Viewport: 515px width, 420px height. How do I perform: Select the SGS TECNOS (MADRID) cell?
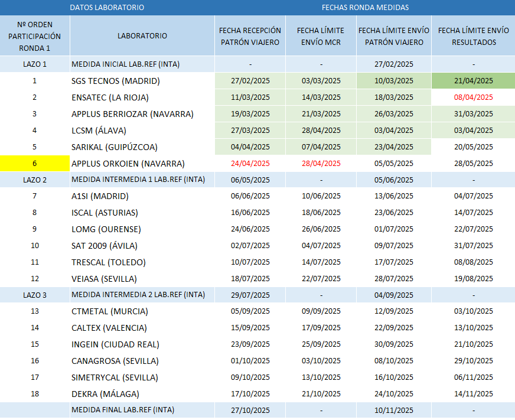pyautogui.click(x=142, y=81)
